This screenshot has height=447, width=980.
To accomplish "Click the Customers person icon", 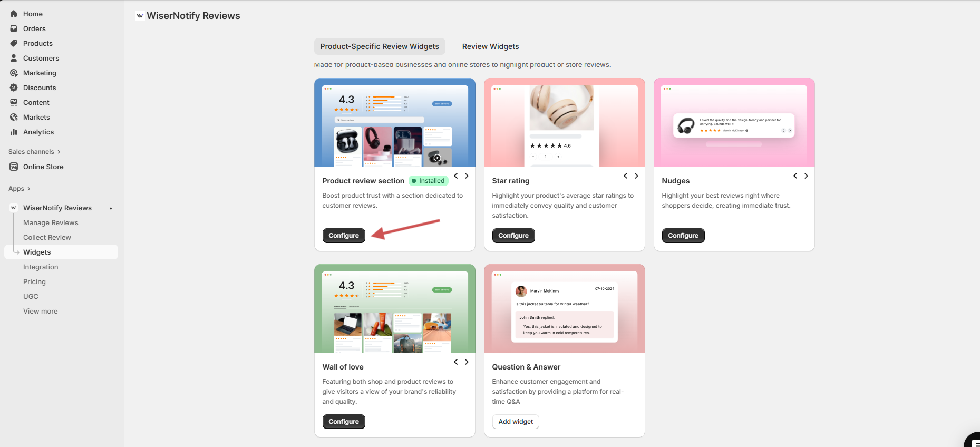I will 14,58.
